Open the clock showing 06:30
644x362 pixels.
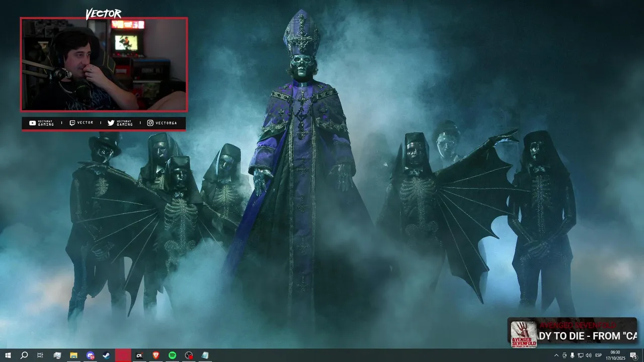[615, 355]
